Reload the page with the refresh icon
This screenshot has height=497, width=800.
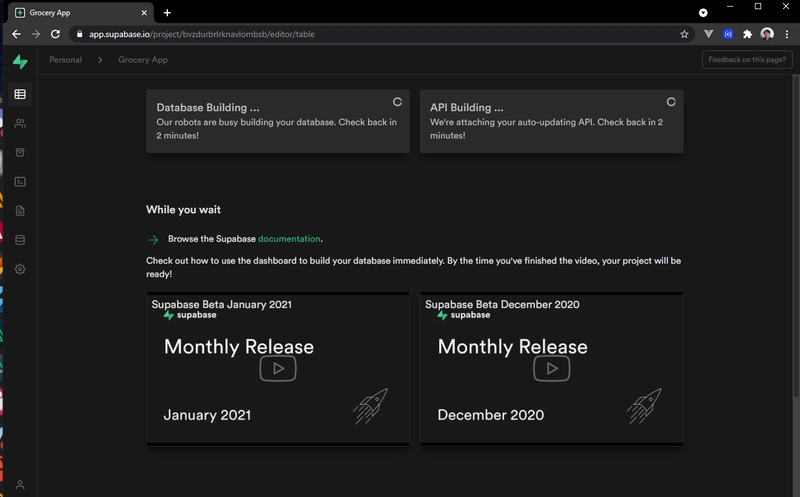[x=55, y=34]
